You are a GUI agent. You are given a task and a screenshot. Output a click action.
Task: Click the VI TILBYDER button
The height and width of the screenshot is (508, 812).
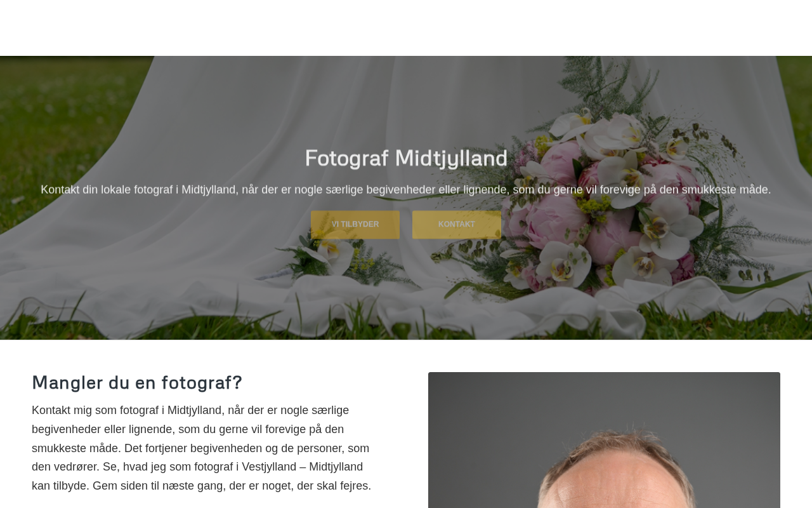click(x=355, y=225)
